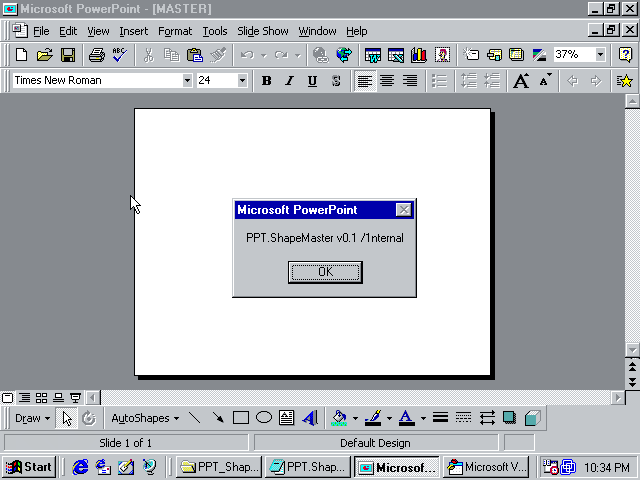The width and height of the screenshot is (640, 480).
Task: Click Increase Paragraph Spacing icon
Action: click(469, 81)
